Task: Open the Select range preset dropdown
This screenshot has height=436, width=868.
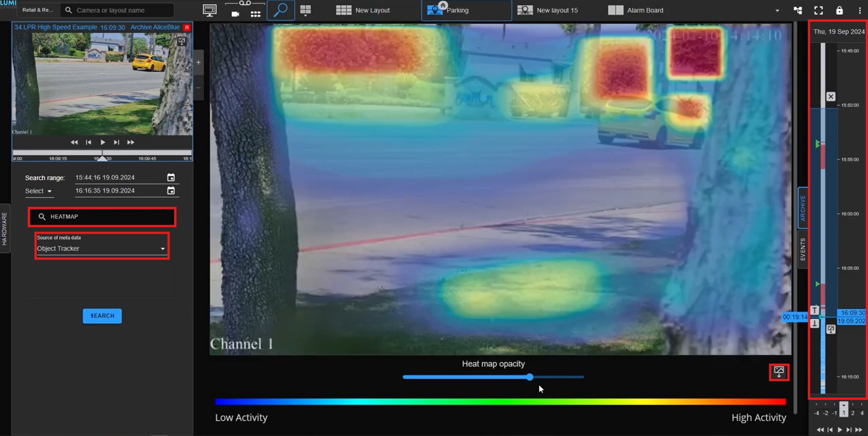Action: point(39,191)
